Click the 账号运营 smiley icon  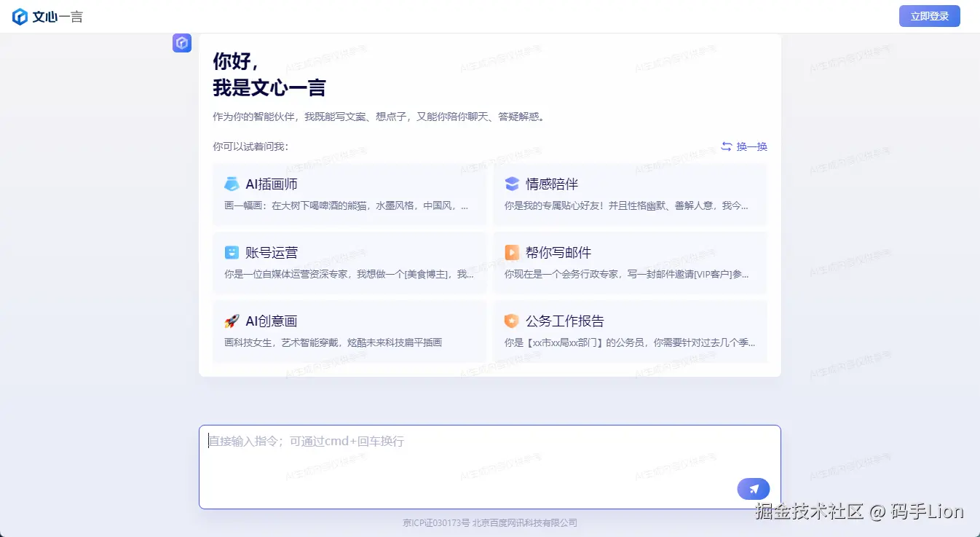pos(232,252)
